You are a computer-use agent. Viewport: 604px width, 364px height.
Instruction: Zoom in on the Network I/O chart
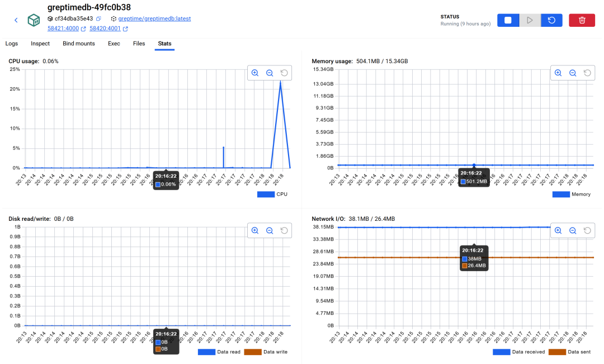pyautogui.click(x=558, y=230)
